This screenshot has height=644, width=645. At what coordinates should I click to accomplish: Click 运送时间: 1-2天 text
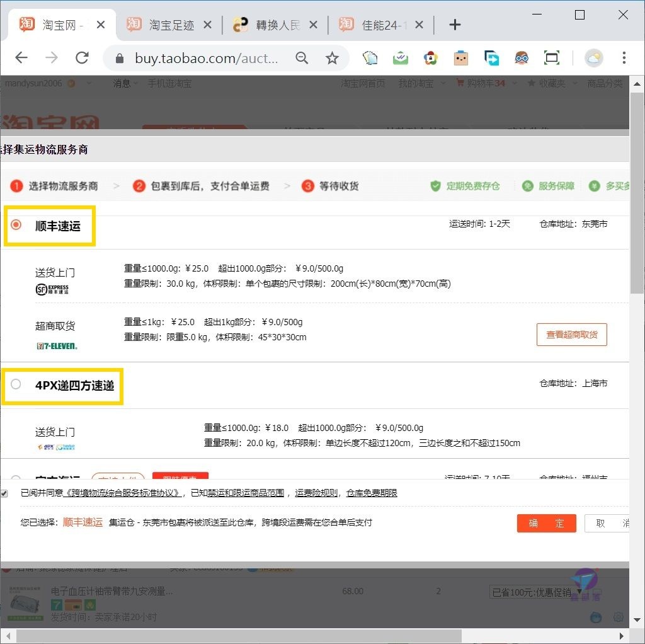pos(479,224)
